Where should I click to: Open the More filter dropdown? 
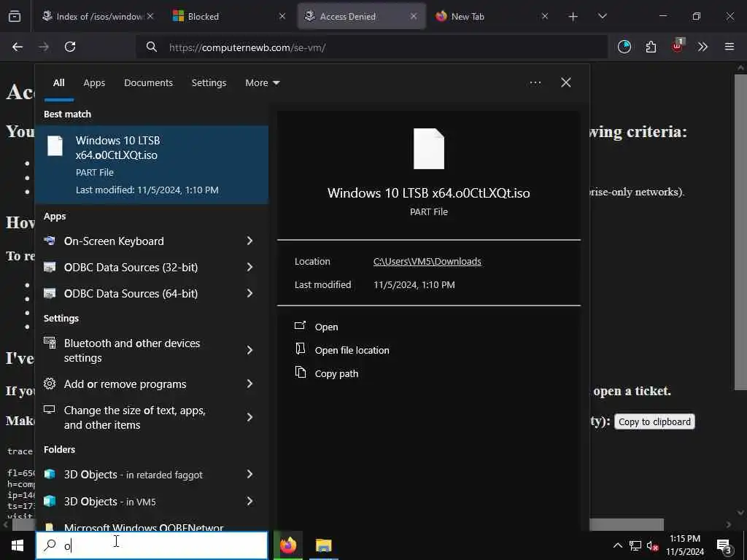[x=262, y=83]
